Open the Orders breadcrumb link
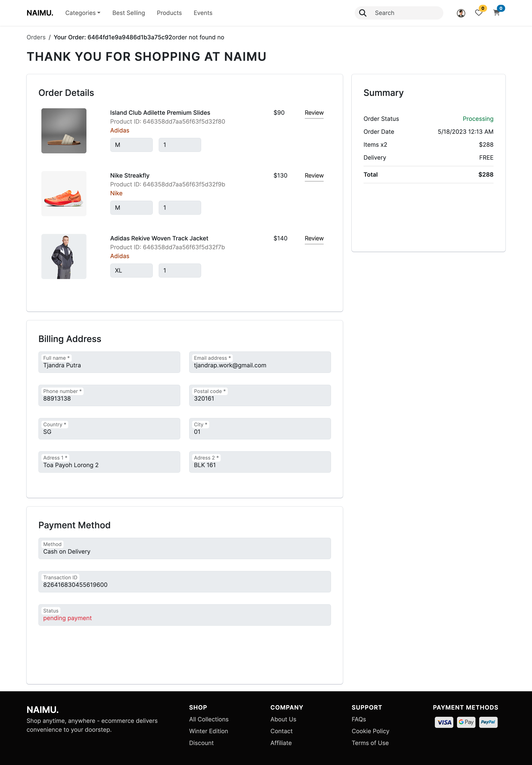This screenshot has height=765, width=532. (36, 37)
